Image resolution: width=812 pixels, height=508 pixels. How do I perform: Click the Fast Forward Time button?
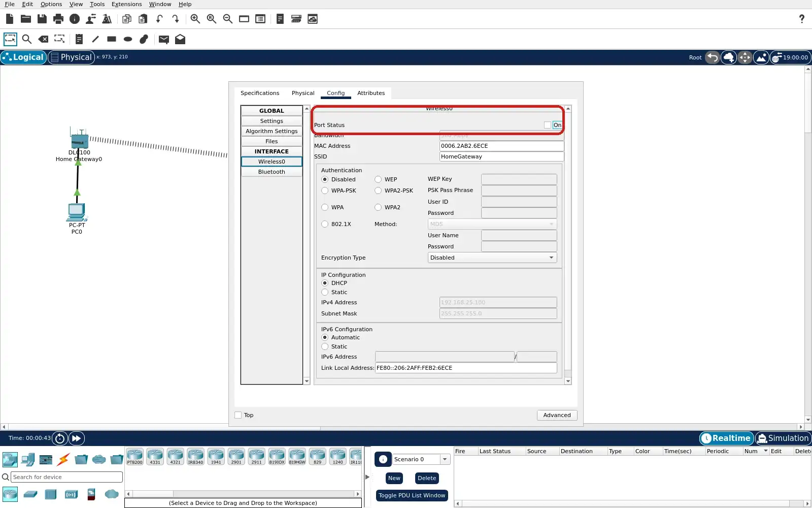coord(77,438)
